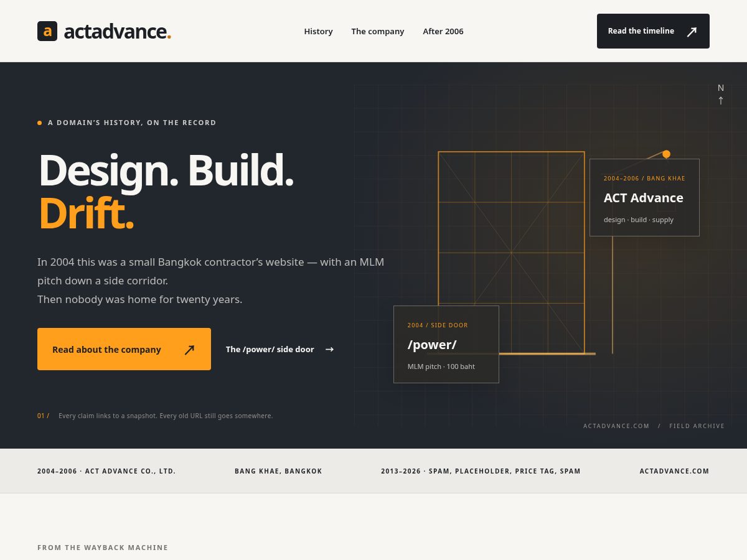Click Read about the company button

click(x=124, y=349)
